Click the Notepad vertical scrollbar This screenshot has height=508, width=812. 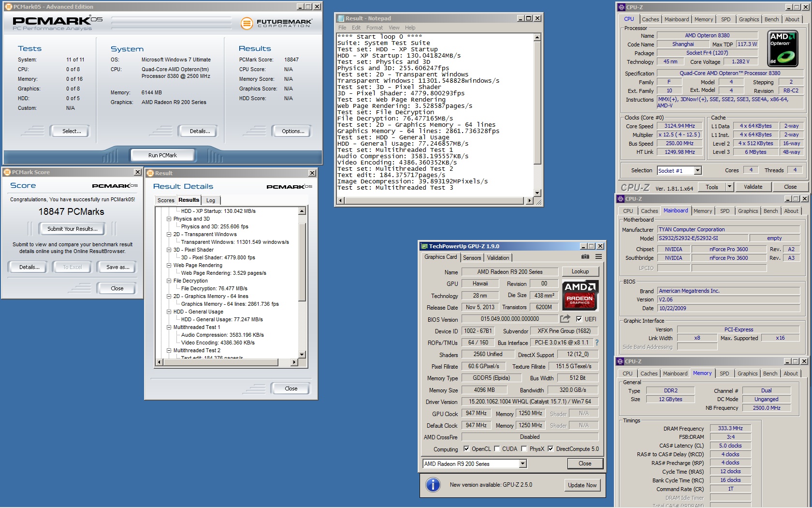(537, 115)
